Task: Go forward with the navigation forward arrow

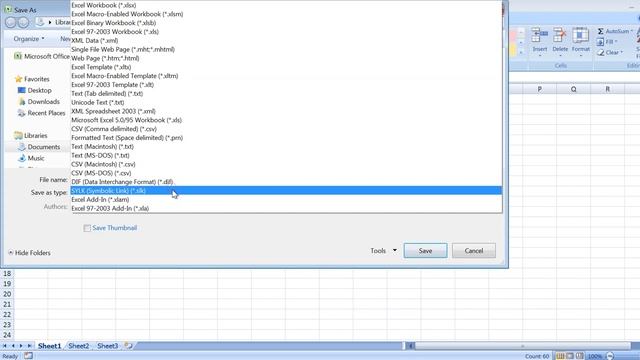Action: click(x=24, y=22)
